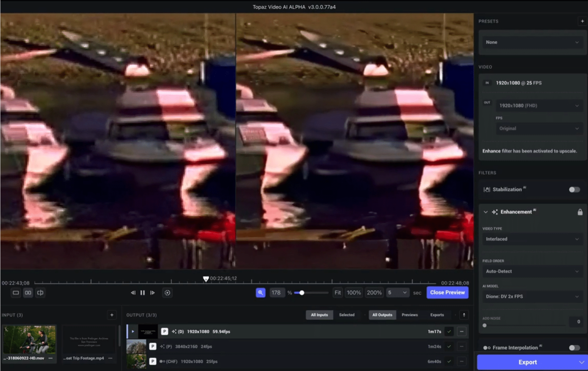Step back one frame

tap(133, 293)
